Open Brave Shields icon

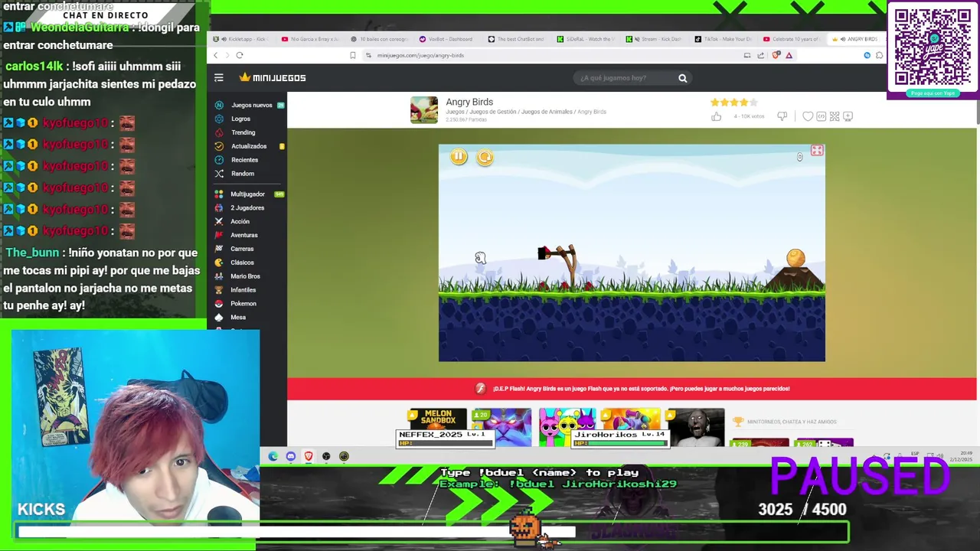pyautogui.click(x=776, y=55)
